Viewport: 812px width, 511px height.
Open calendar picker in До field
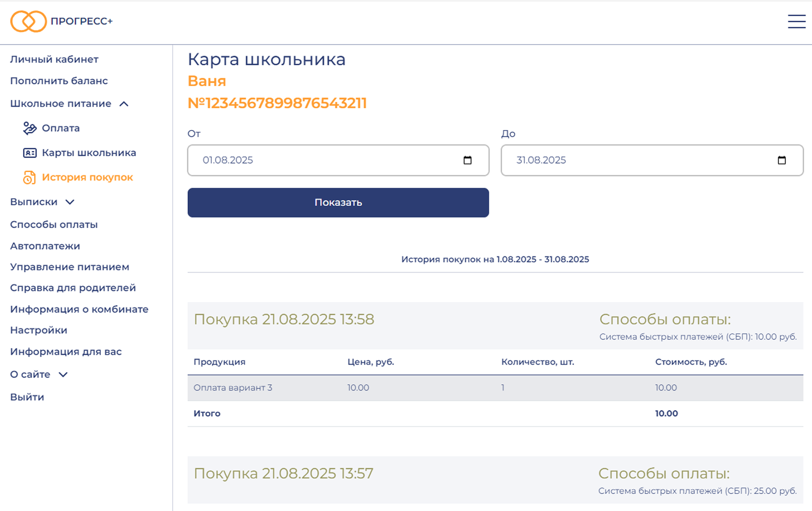click(782, 160)
